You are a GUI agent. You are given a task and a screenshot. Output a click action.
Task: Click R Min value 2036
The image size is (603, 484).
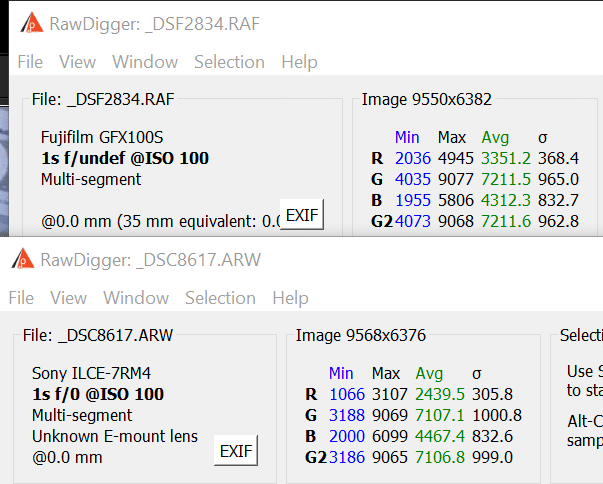pos(413,158)
